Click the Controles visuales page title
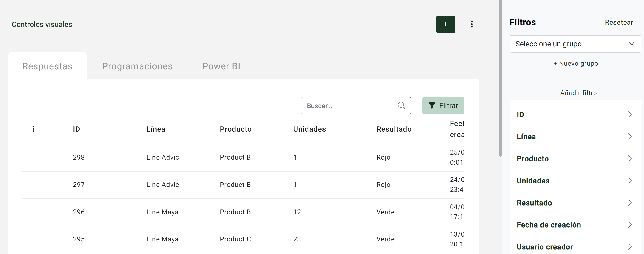 (x=42, y=24)
